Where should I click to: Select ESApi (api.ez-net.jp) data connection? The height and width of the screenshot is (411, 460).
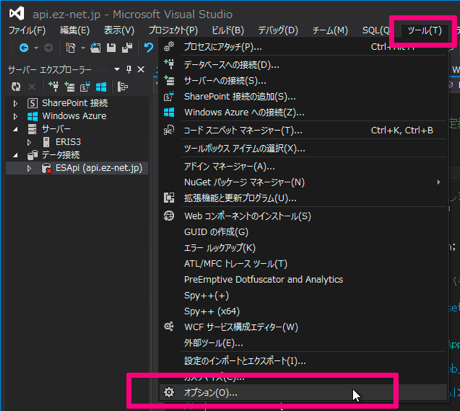coord(99,168)
